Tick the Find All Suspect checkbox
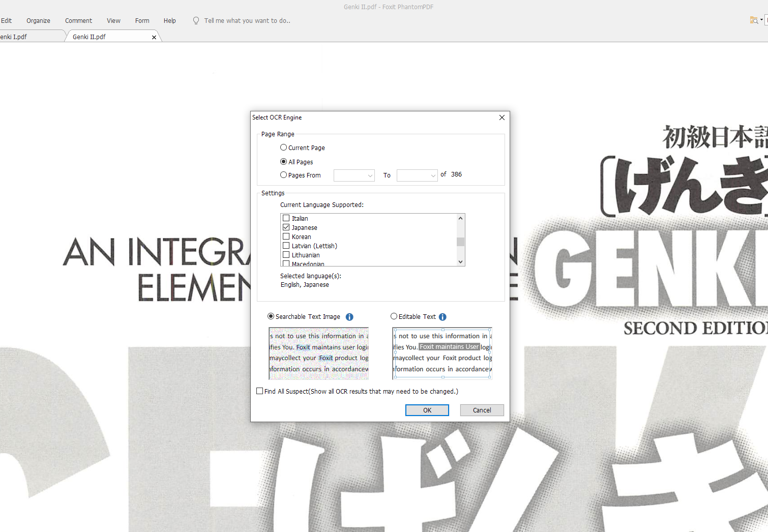This screenshot has width=768, height=532. point(260,391)
